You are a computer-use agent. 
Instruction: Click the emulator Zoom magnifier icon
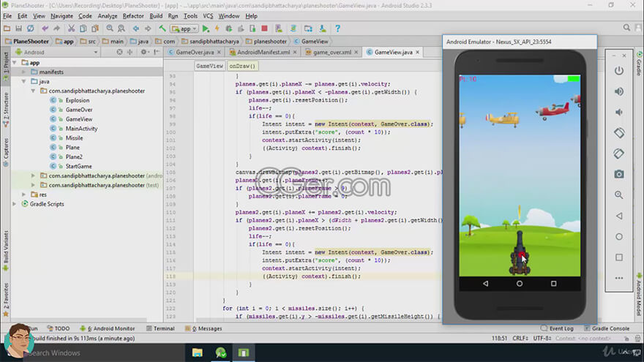[619, 195]
